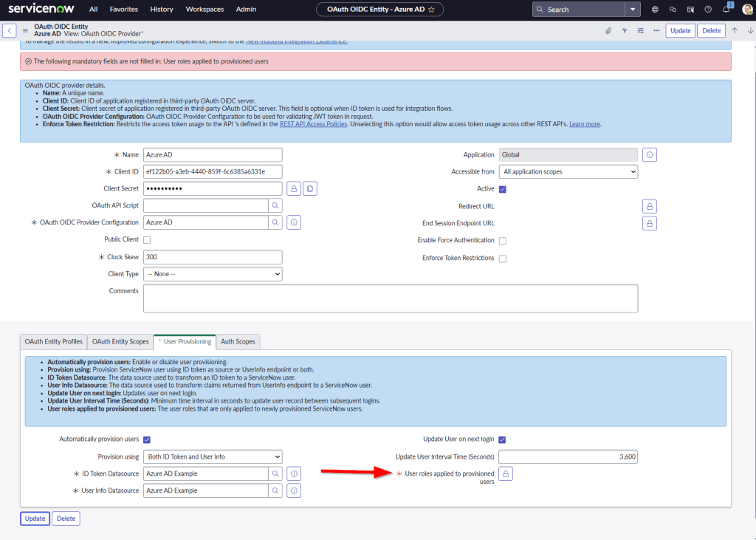Enable the Public Client checkbox
The height and width of the screenshot is (540, 756).
[147, 240]
